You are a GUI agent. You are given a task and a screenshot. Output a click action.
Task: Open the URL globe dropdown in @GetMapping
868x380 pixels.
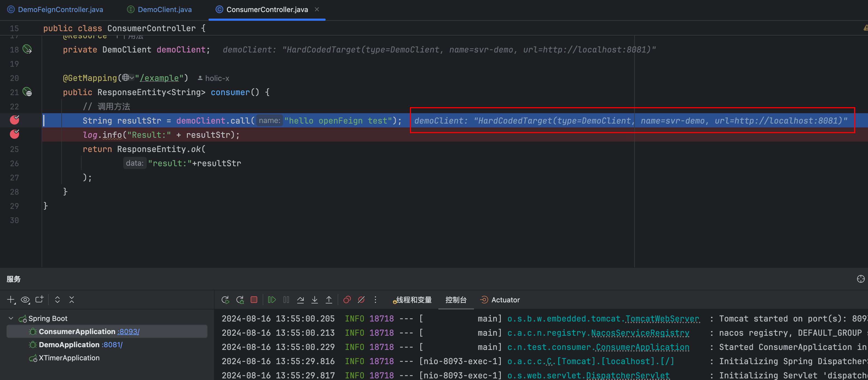[128, 78]
